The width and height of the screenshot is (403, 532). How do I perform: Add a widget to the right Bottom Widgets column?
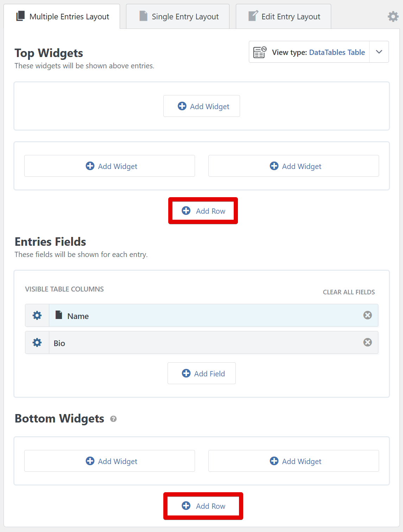point(294,461)
